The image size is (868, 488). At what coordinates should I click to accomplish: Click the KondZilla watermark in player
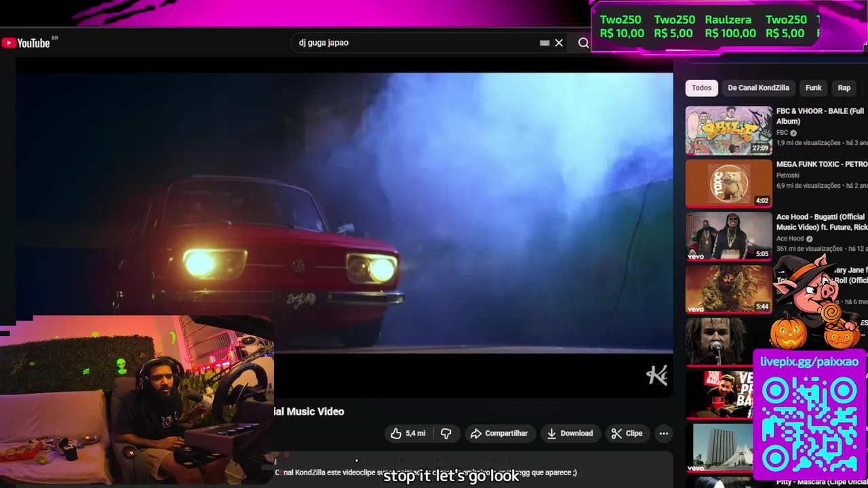pyautogui.click(x=656, y=375)
